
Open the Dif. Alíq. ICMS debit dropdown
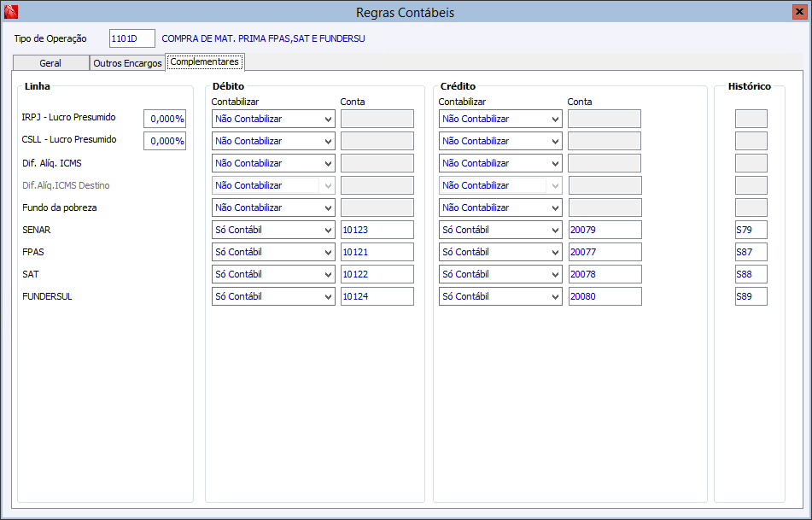tap(273, 163)
